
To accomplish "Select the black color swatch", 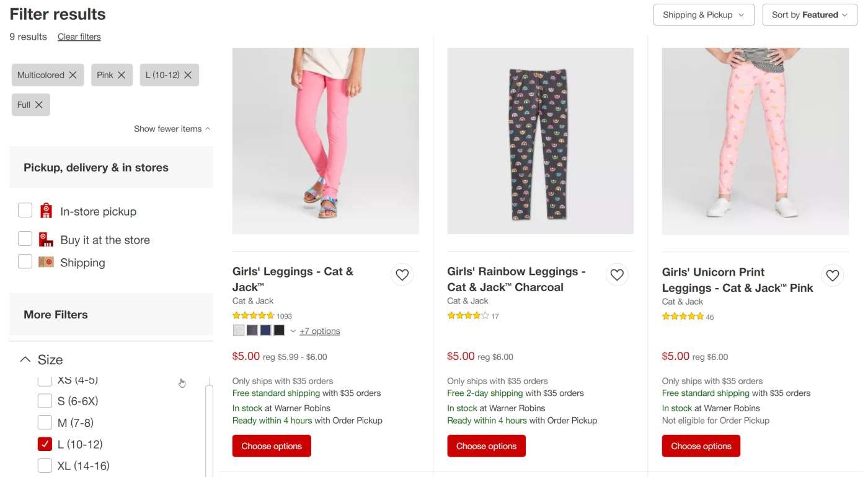I will (x=279, y=330).
